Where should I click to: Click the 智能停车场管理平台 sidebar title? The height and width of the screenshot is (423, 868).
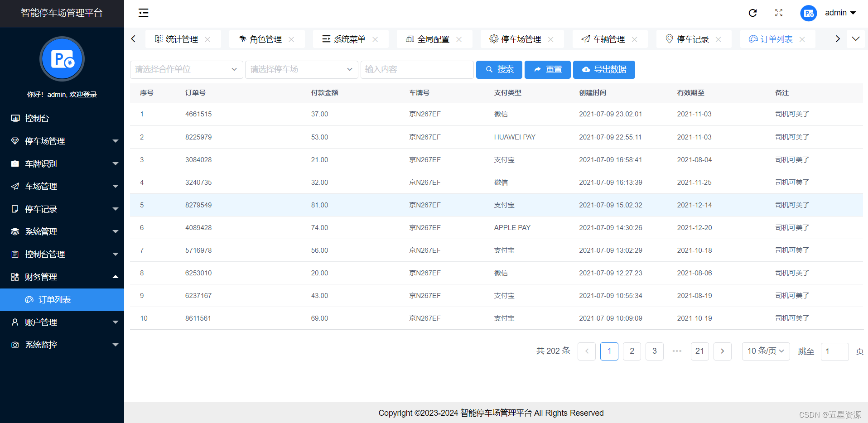pos(62,13)
